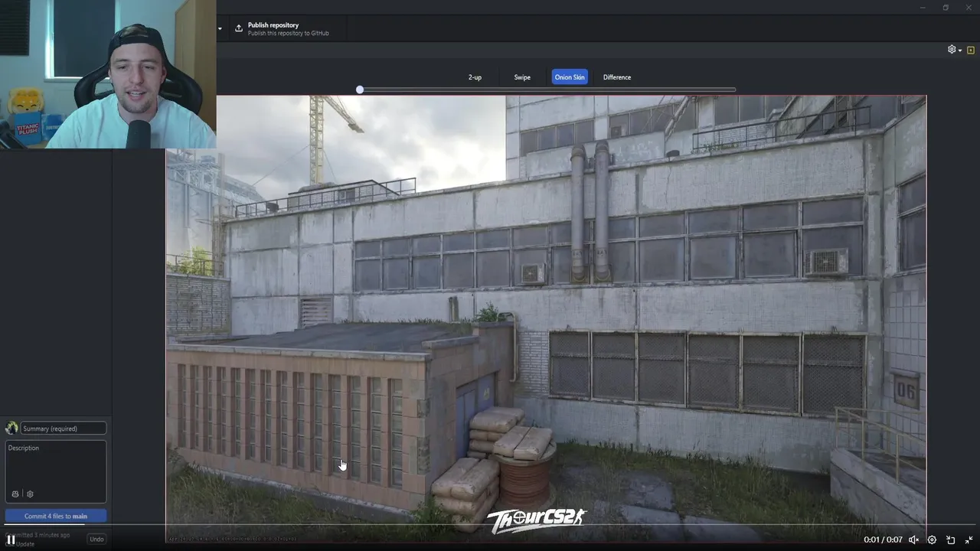
Task: Unmute the video with the speaker icon
Action: (913, 540)
